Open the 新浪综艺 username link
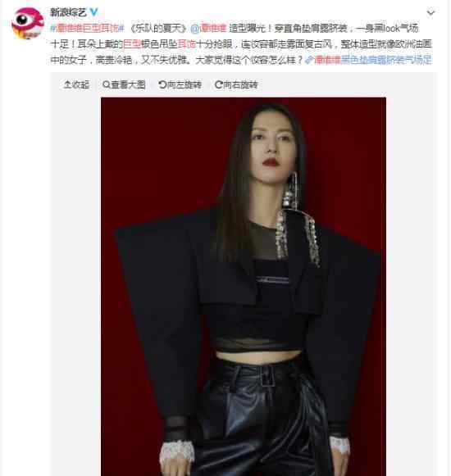451x476 pixels. [x=68, y=12]
